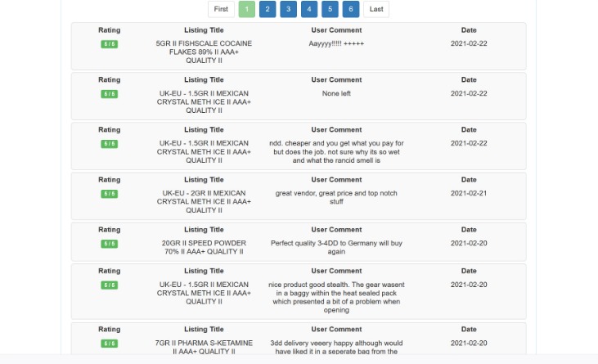Click the 5/5 rating badge beside 'Aayyyy!!!!! +++++'
Screen dimensions: 598x364
109,44
